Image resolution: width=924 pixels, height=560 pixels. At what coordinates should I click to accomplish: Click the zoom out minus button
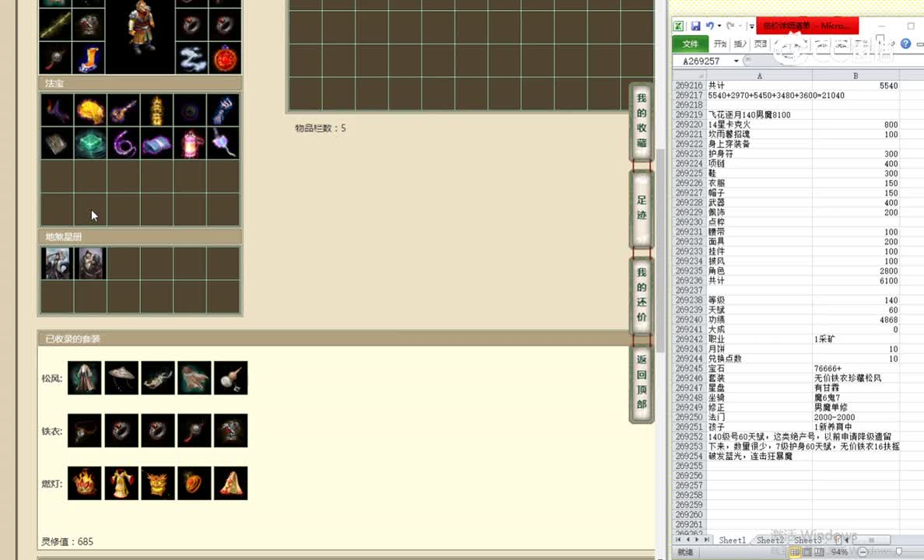(863, 552)
